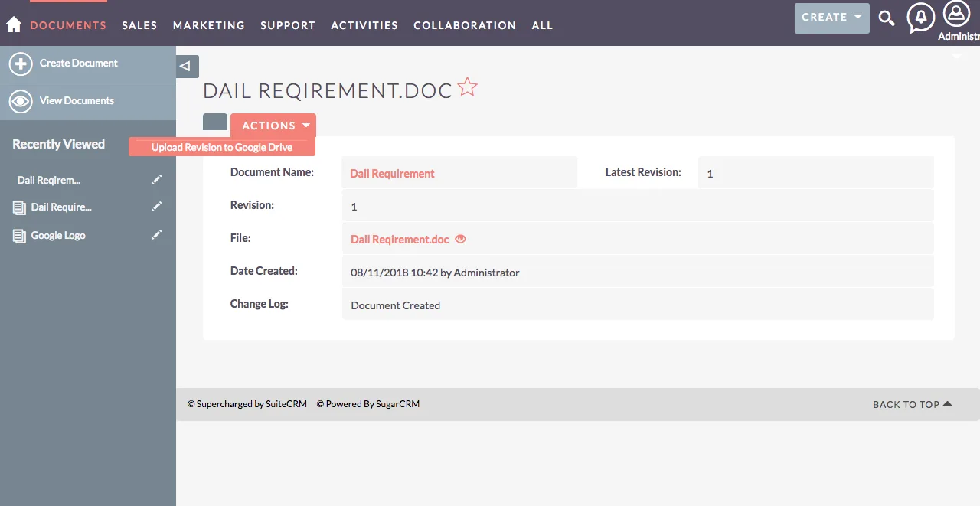Click the Dail Require... document icon
This screenshot has height=506, width=980.
[x=19, y=207]
